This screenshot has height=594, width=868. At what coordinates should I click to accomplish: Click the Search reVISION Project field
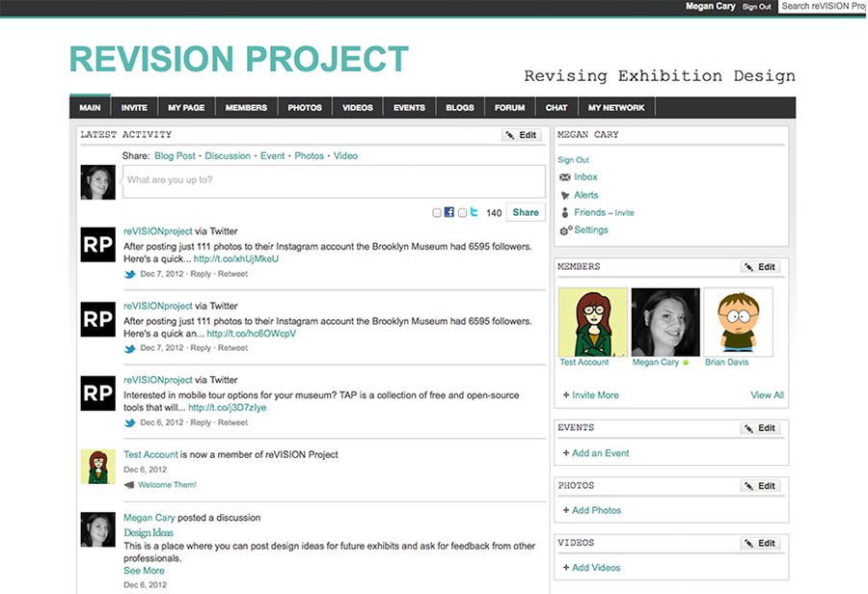(822, 6)
